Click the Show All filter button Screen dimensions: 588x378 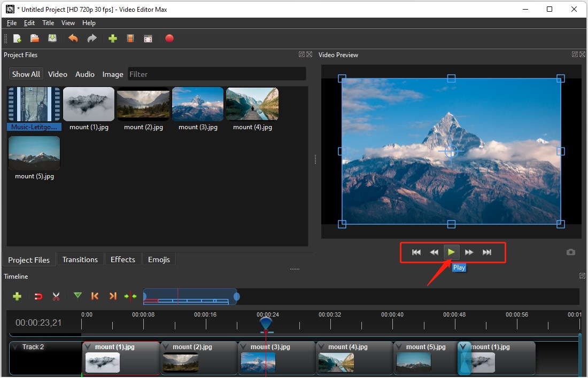pyautogui.click(x=26, y=74)
